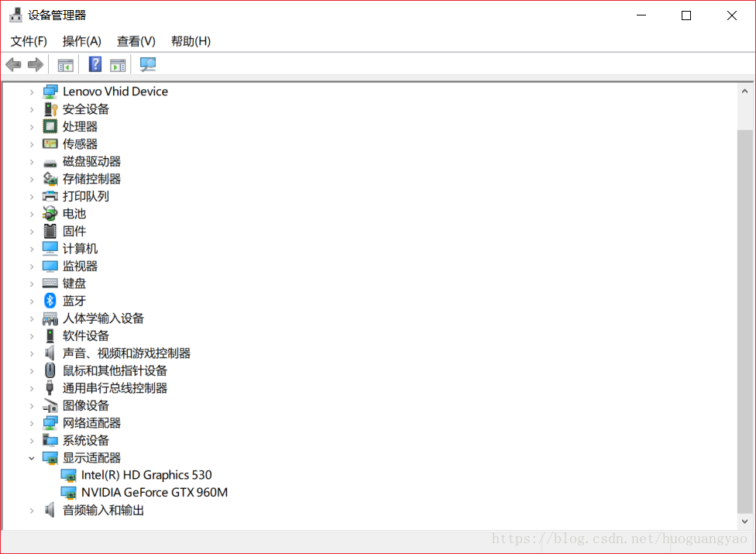The height and width of the screenshot is (554, 756).
Task: Click the 音频输入和输出 audio icon
Action: (x=50, y=510)
